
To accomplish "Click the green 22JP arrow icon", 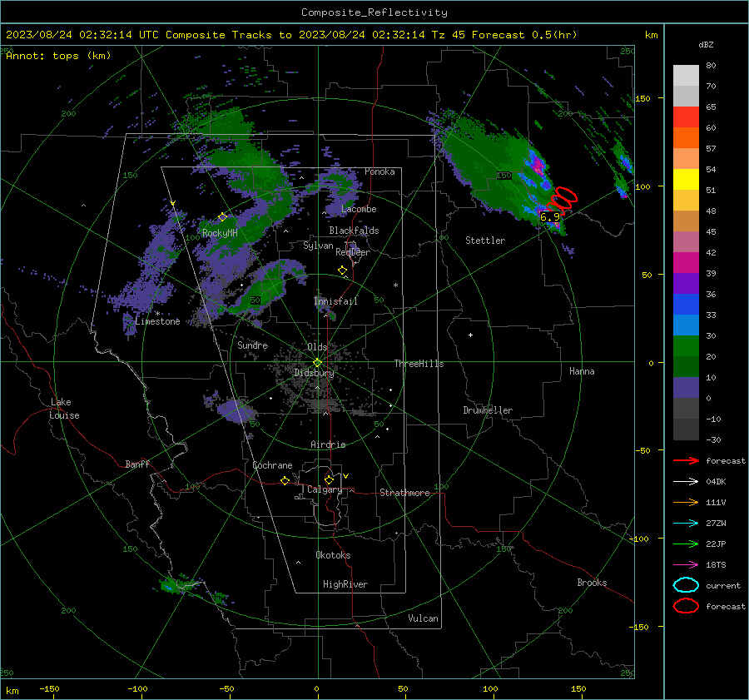I will pos(686,544).
